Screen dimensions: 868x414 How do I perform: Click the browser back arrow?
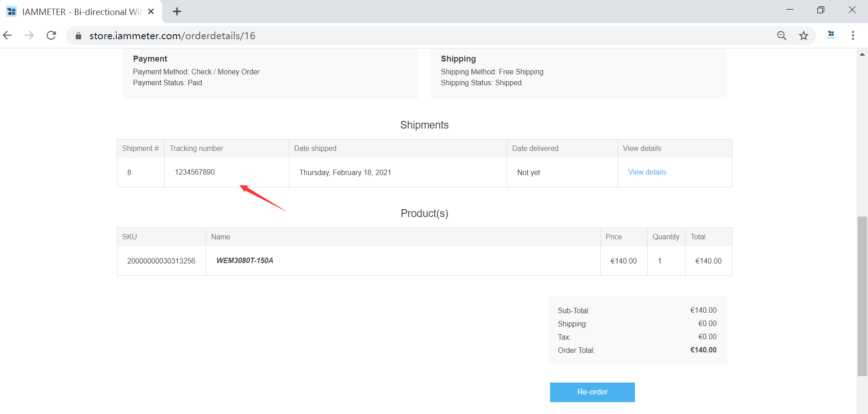(7, 36)
